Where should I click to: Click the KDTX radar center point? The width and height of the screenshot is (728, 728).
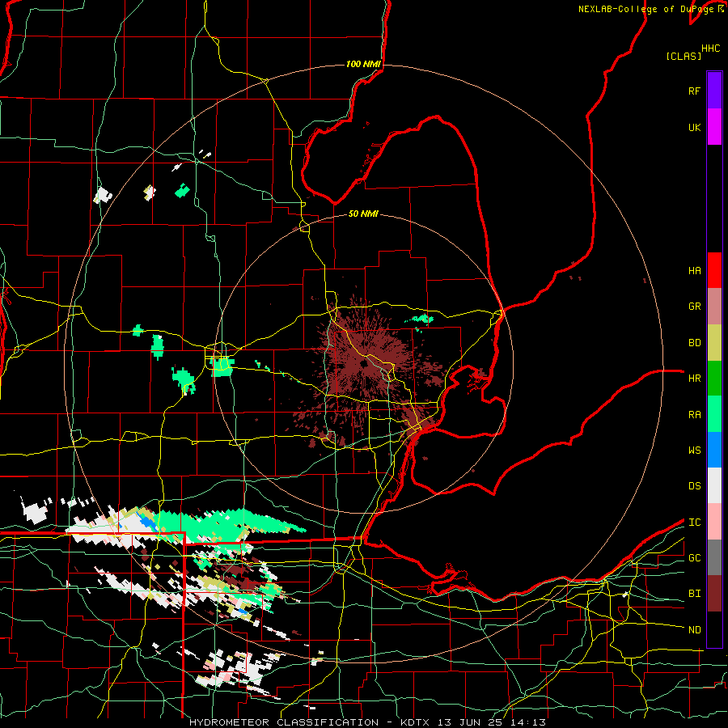coord(363,363)
